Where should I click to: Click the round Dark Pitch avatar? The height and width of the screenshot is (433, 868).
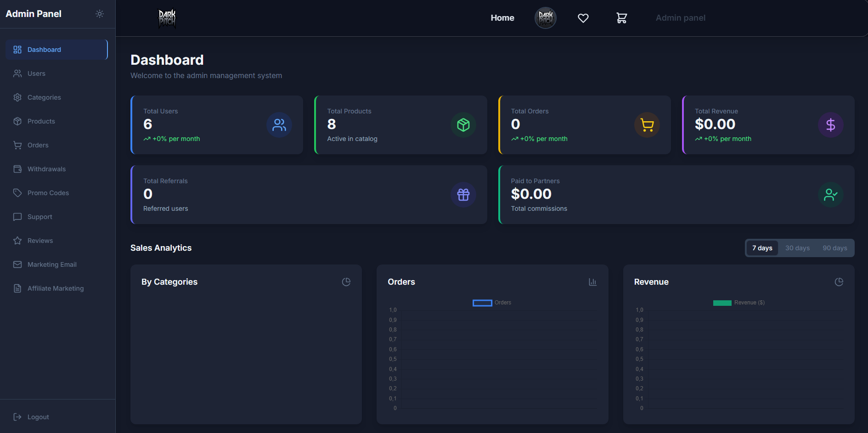(546, 18)
